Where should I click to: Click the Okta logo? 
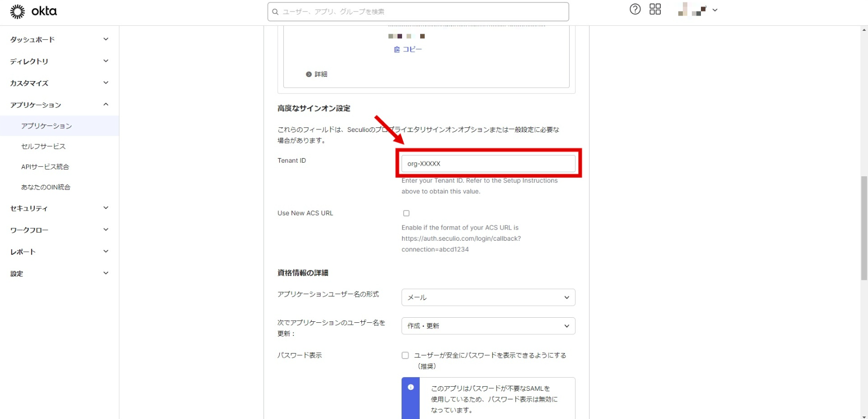pyautogui.click(x=33, y=11)
